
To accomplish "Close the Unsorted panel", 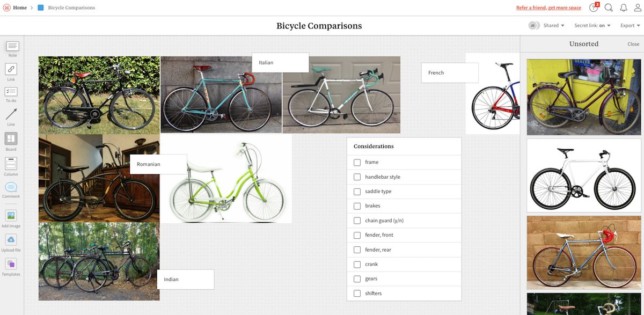I will coord(633,44).
